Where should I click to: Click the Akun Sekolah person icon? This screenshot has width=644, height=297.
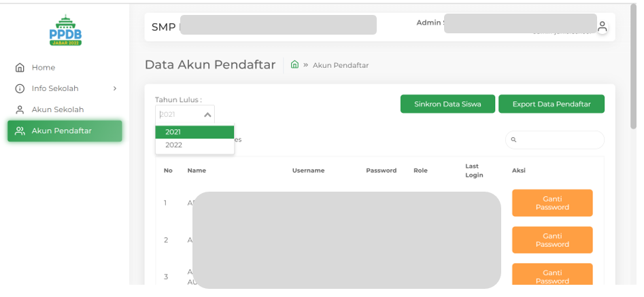coord(20,109)
